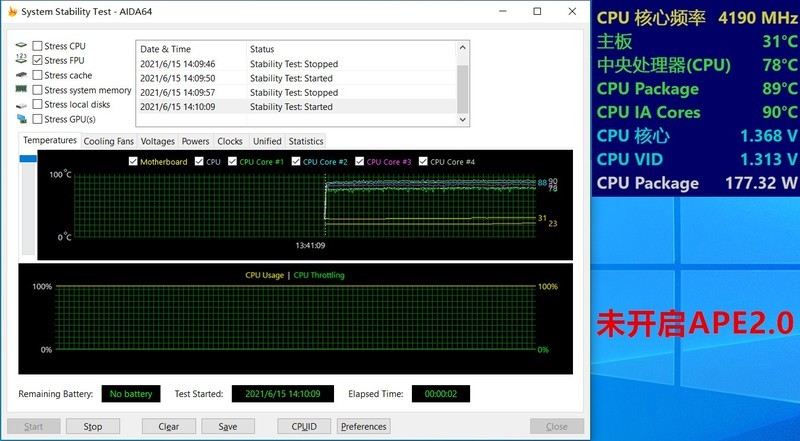Screen dimensions: 800x441
Task: Select the log row dated 14:09:50
Action: pos(296,78)
